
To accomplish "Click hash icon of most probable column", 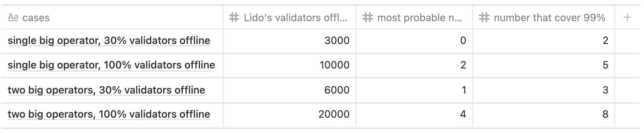I will click(x=367, y=17).
